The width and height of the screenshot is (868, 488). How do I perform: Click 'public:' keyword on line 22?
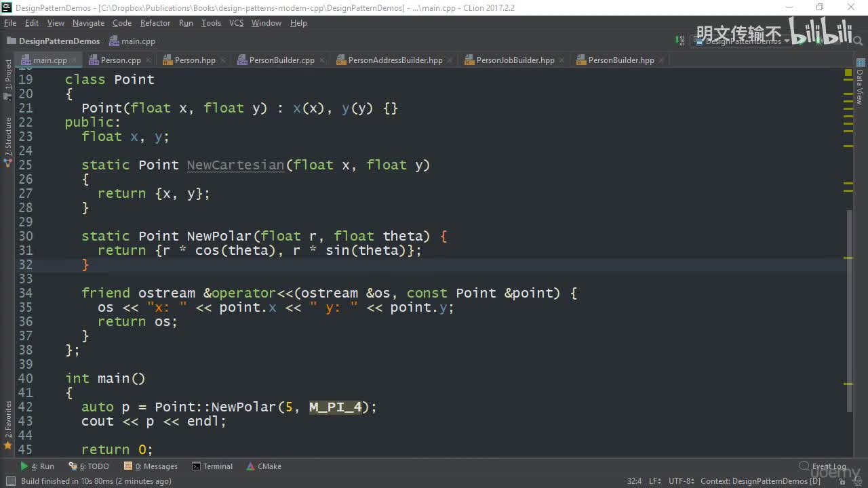point(93,122)
